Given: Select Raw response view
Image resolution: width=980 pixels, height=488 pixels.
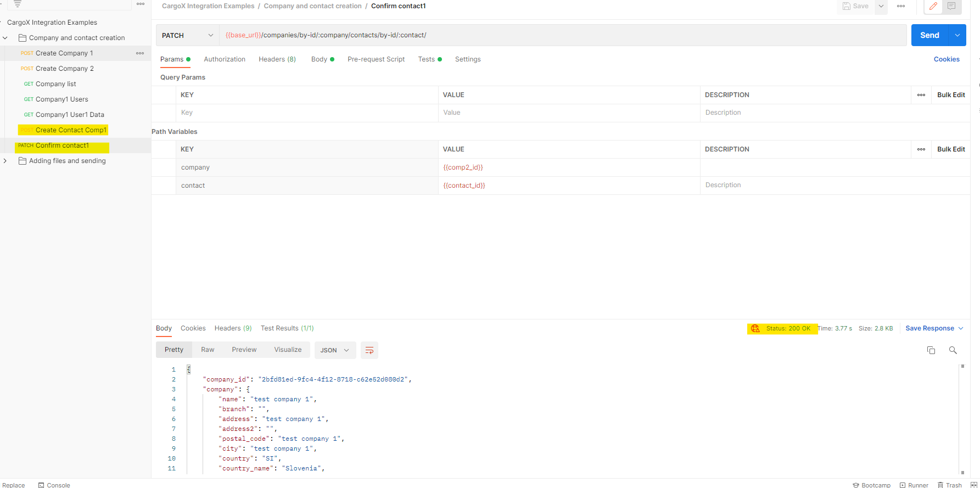Looking at the screenshot, I should click(208, 350).
